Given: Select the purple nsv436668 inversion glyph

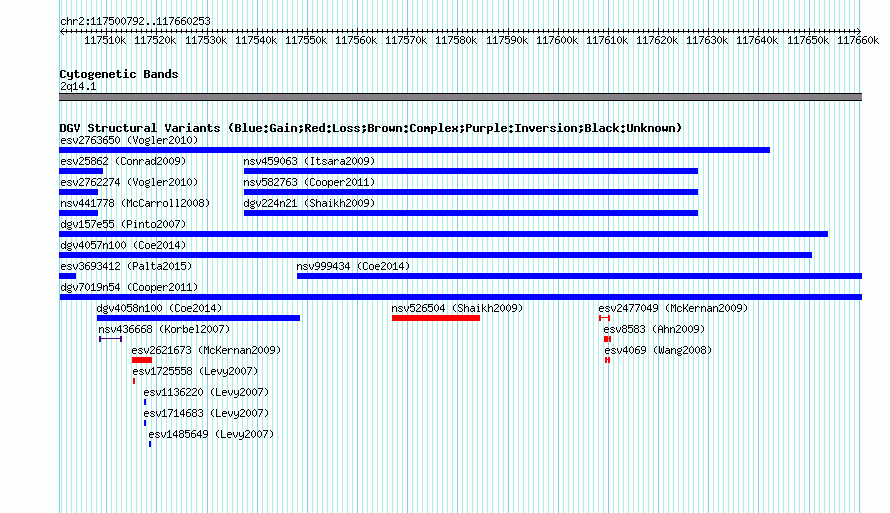Looking at the screenshot, I should pyautogui.click(x=111, y=339).
